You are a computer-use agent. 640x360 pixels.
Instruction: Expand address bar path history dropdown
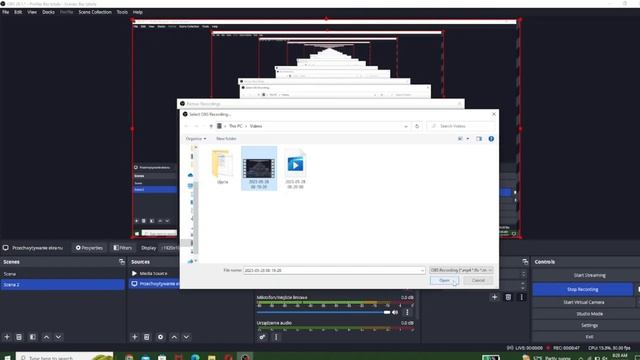(406, 126)
